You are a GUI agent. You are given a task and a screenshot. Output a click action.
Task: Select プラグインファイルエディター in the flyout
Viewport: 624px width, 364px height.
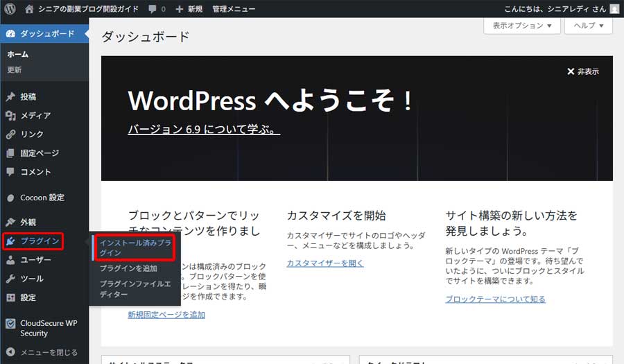(135, 289)
